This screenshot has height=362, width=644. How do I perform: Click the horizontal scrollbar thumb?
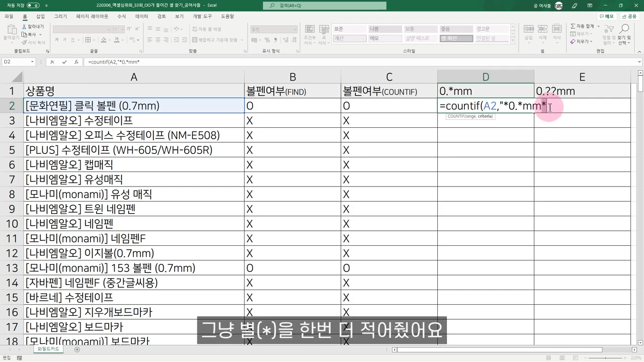(x=500, y=349)
